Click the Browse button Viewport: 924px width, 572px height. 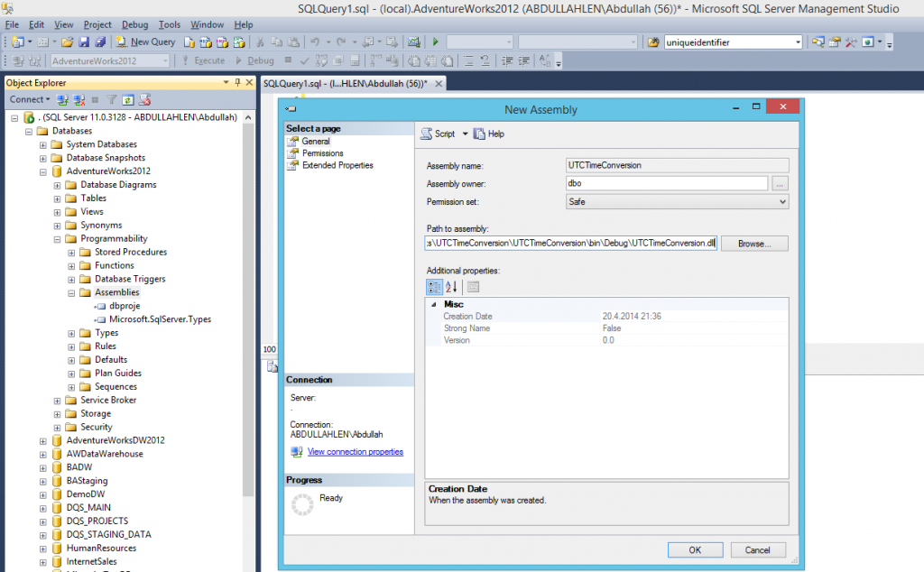point(754,244)
